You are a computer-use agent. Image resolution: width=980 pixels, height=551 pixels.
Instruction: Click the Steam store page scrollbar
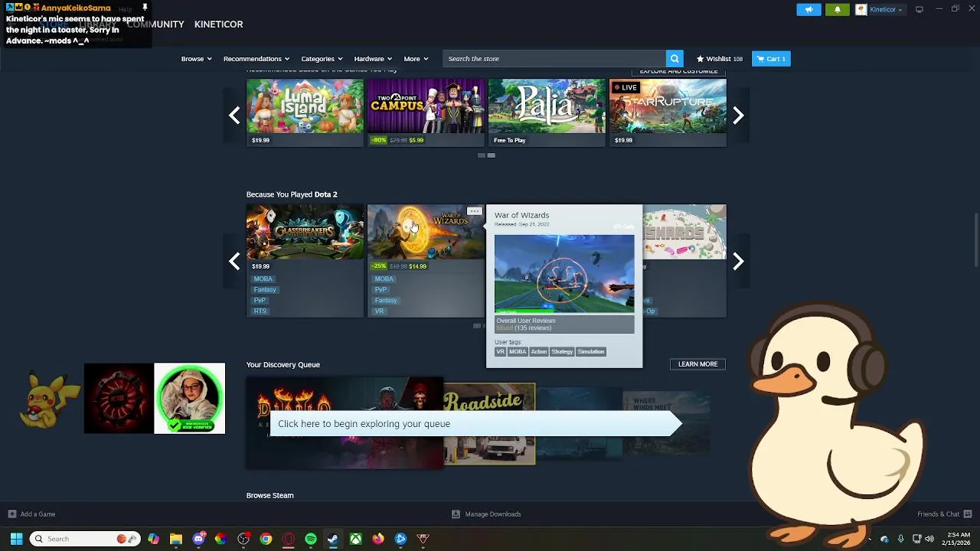point(975,241)
